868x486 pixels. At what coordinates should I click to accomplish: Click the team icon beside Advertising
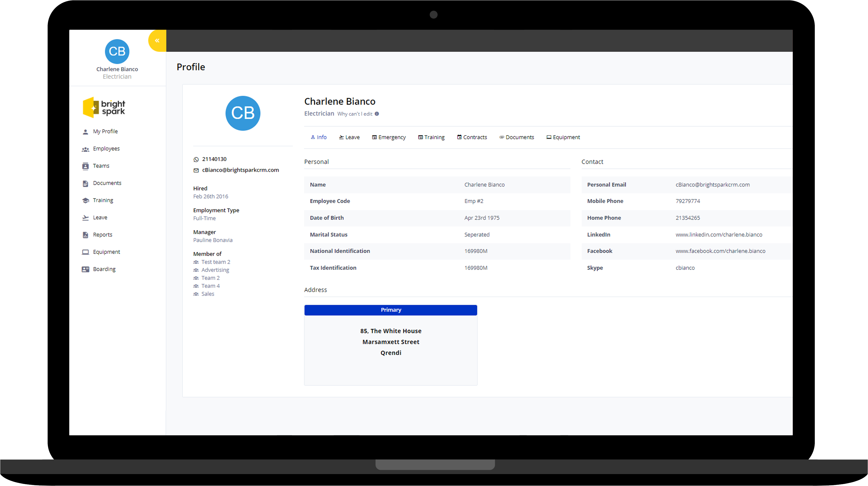click(196, 270)
